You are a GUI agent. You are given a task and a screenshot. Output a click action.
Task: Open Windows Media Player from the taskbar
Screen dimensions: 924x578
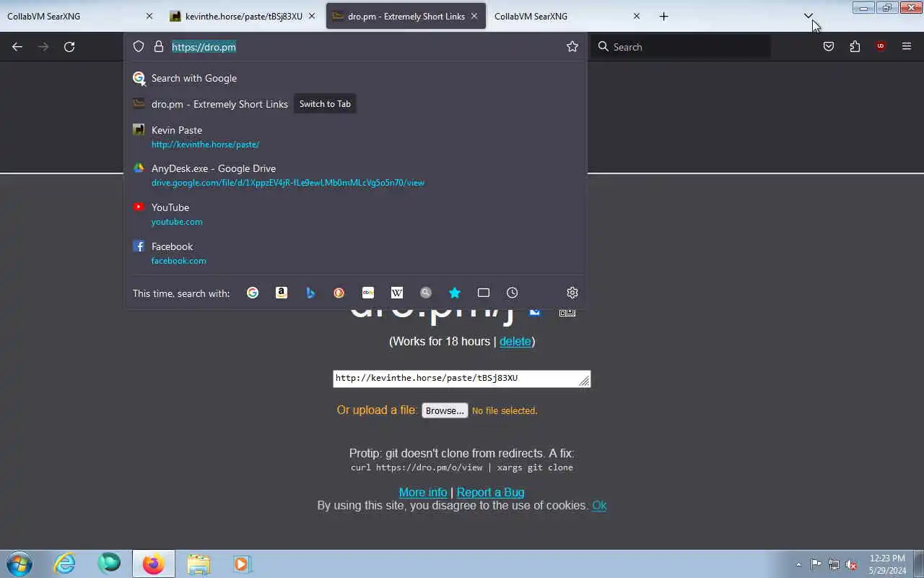[x=241, y=564]
